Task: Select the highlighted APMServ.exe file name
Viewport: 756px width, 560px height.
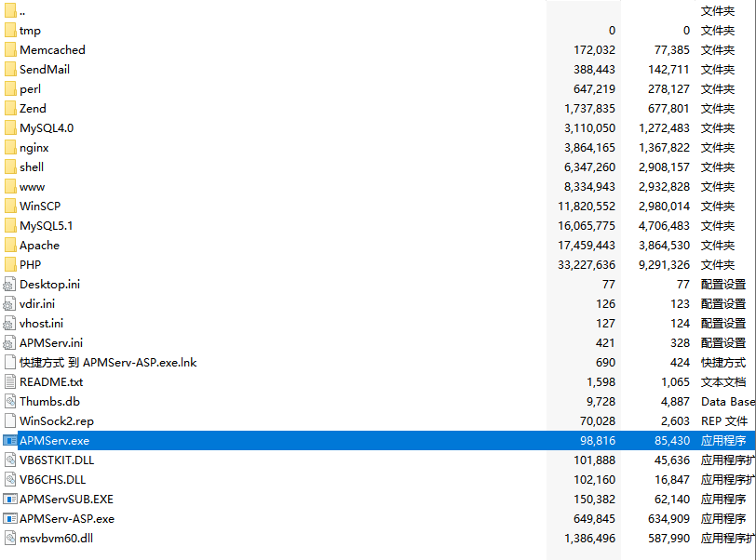Action: coord(55,441)
